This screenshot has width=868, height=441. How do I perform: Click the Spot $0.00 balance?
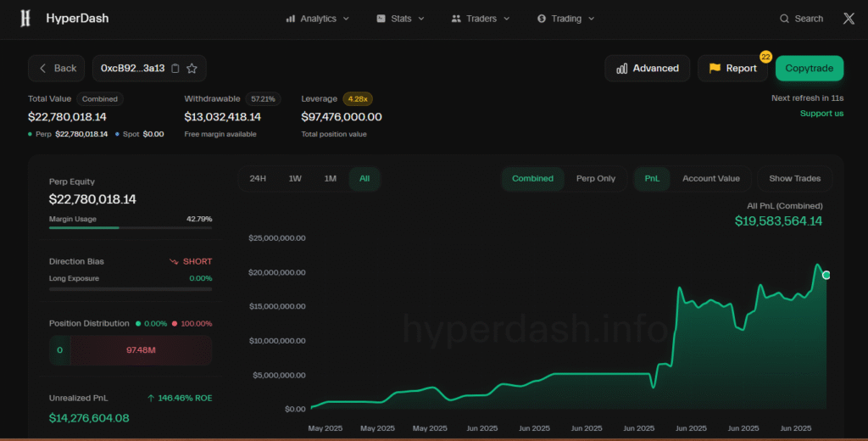140,134
